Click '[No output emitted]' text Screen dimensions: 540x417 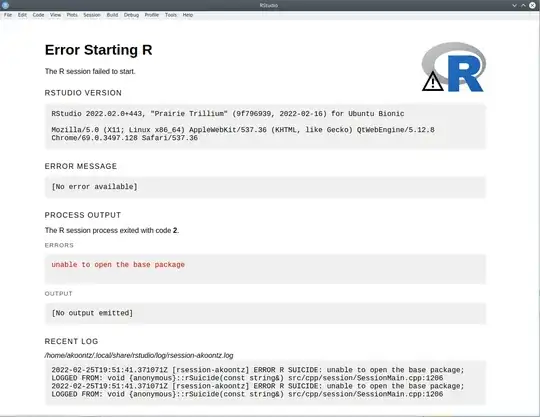coord(92,313)
